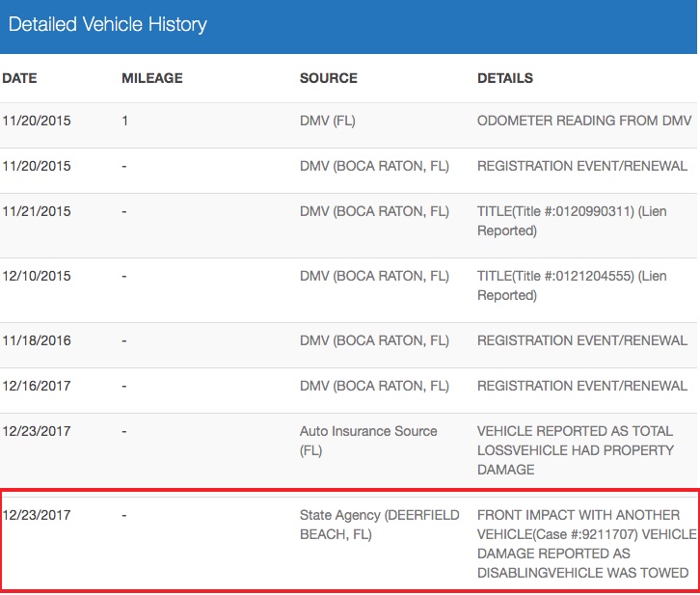Select the front impact Case #9211707 details
Viewport: 700px width, 595px height.
[585, 544]
